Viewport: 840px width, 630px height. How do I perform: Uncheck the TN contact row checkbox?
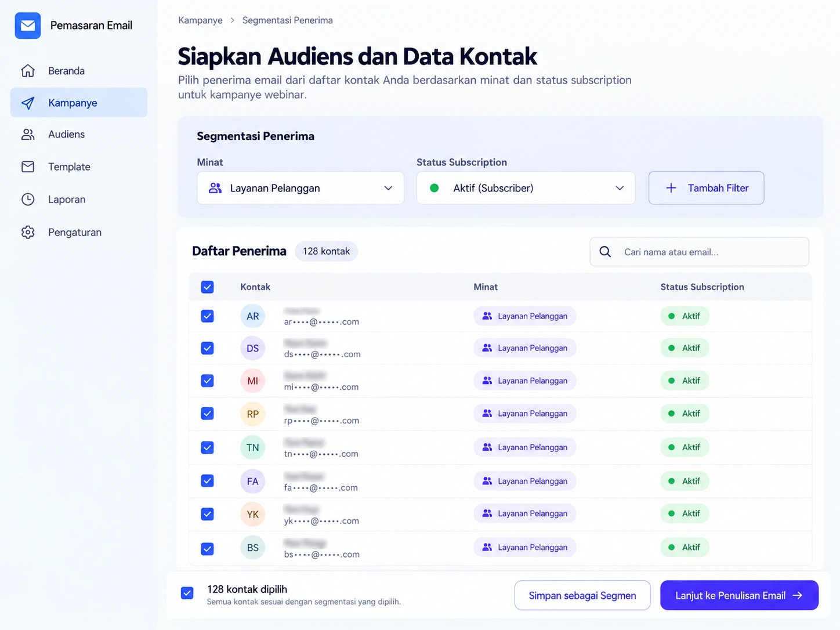coord(207,447)
